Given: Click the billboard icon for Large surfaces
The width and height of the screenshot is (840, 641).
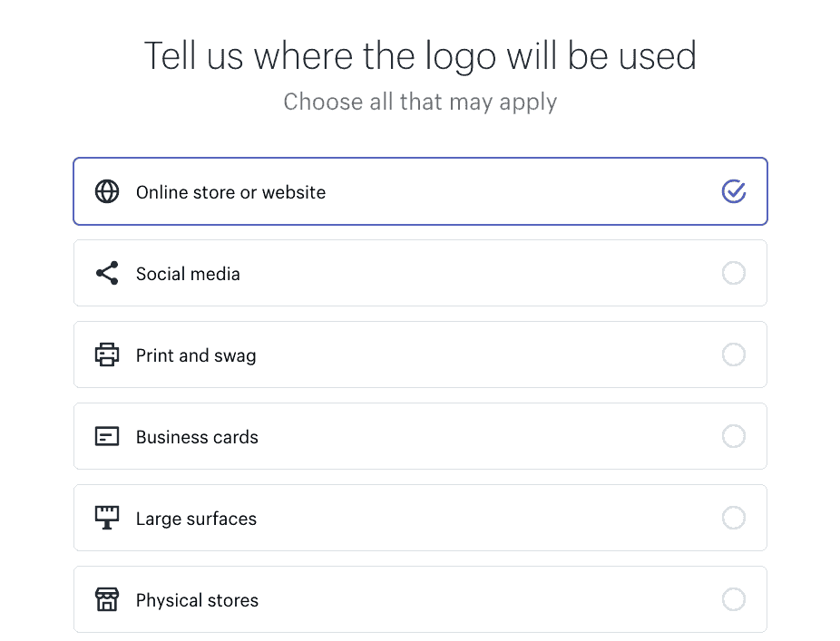Looking at the screenshot, I should (x=107, y=518).
